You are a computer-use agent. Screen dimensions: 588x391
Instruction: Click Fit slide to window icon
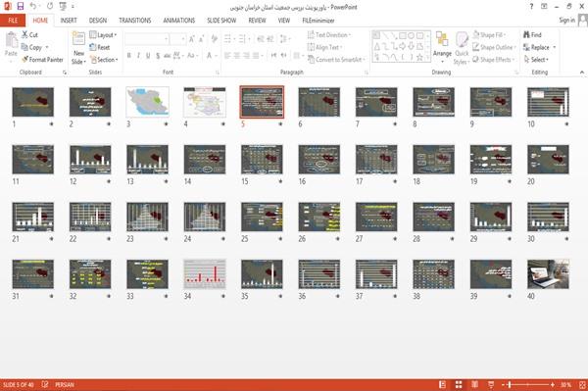[582, 384]
